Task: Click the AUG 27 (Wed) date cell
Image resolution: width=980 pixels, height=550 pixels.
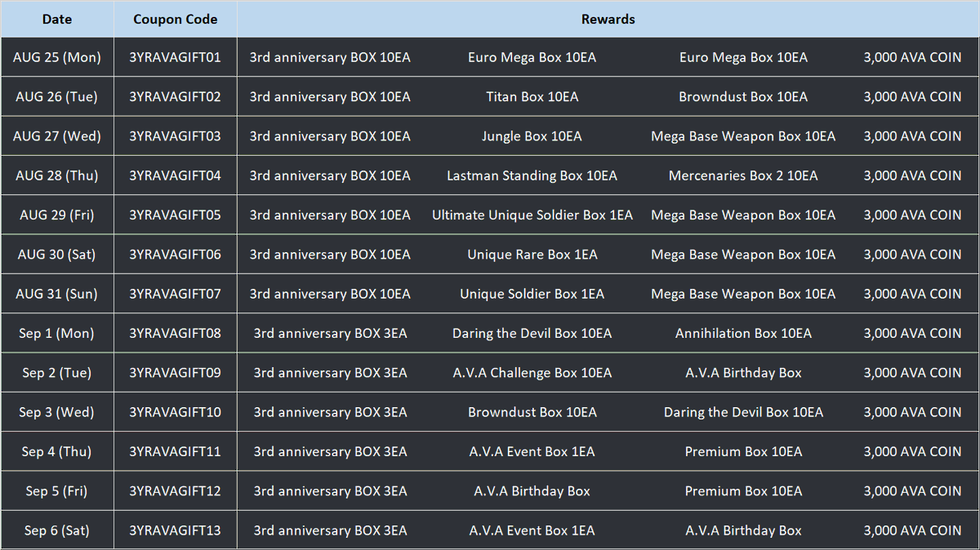Action: pos(56,136)
